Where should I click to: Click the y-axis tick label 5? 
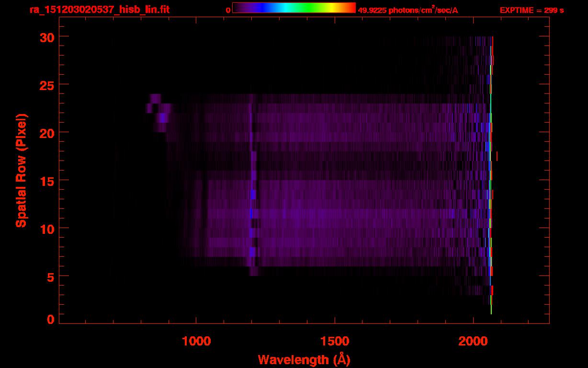(49, 276)
